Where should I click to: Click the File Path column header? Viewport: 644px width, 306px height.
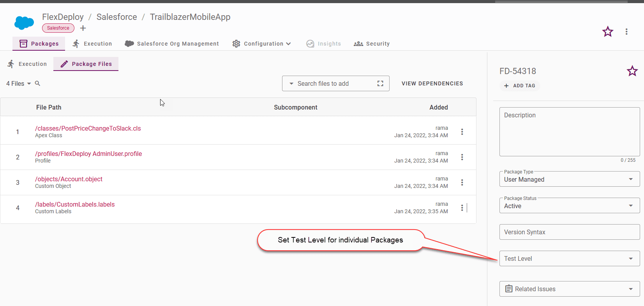pos(49,107)
